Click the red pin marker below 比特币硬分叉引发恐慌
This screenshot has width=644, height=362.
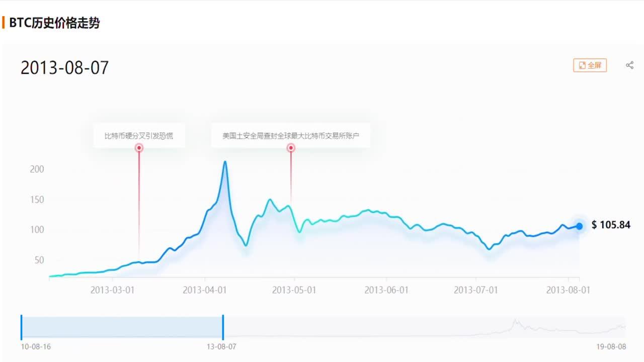click(x=139, y=147)
